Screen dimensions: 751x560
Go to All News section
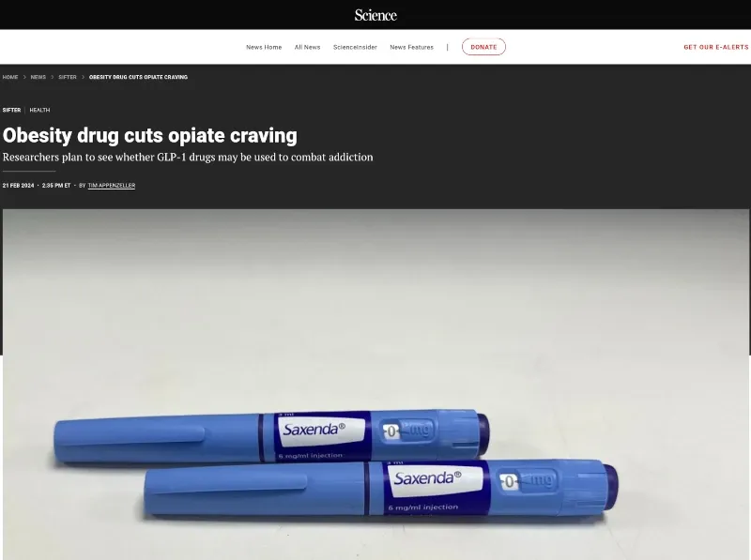tap(307, 48)
